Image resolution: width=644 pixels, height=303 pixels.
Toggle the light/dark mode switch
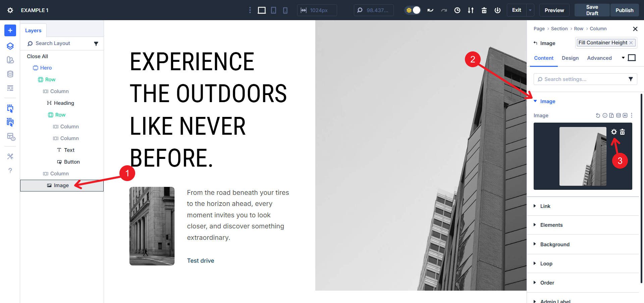tap(413, 10)
